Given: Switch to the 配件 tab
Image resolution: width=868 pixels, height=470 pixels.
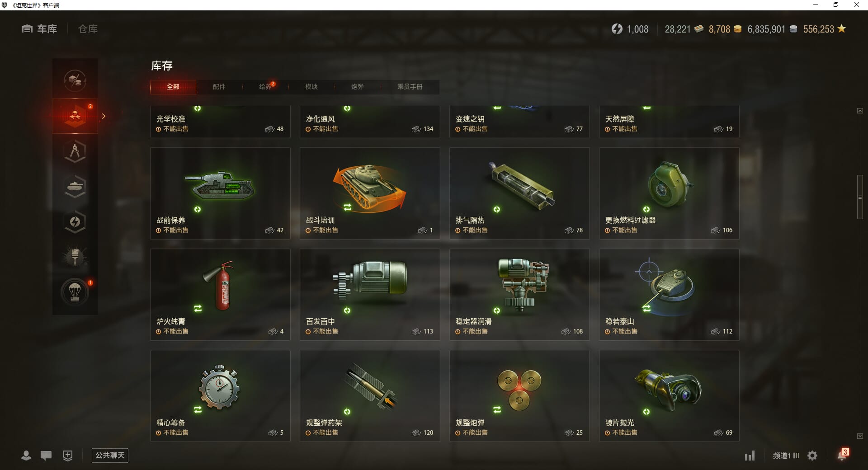Looking at the screenshot, I should pyautogui.click(x=219, y=87).
